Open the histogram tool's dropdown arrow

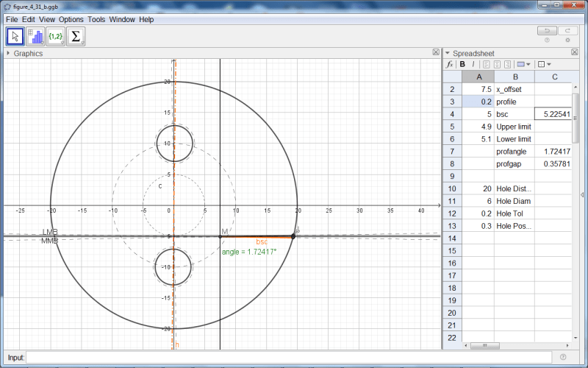pyautogui.click(x=42, y=43)
